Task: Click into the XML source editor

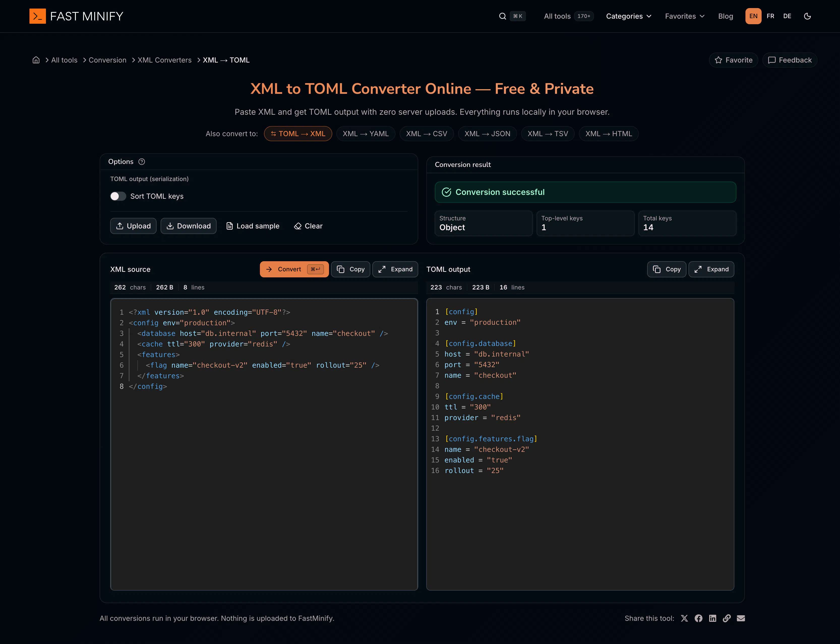Action: click(264, 444)
